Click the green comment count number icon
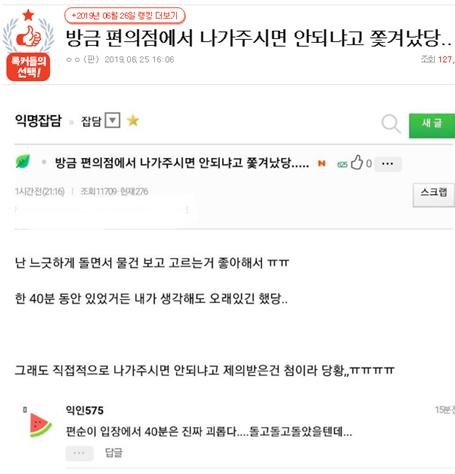This screenshot has width=455, height=474. point(342,164)
